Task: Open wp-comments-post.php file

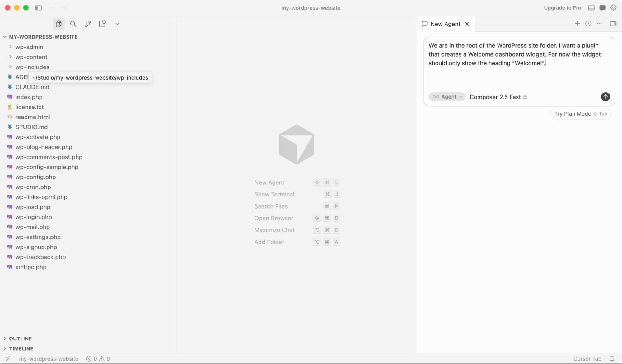Action: click(88, 157)
